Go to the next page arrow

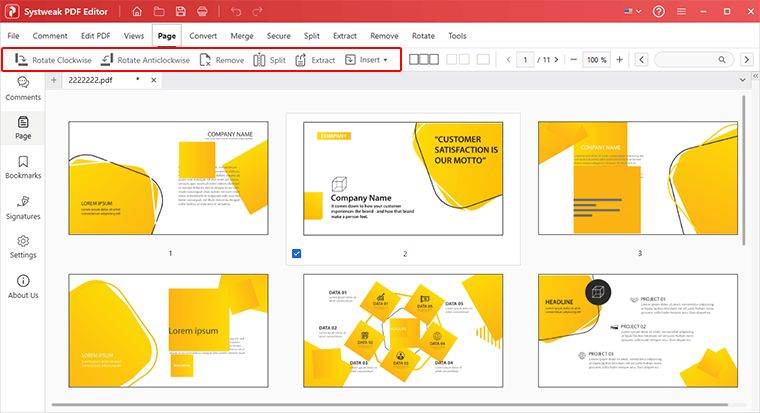(x=556, y=60)
